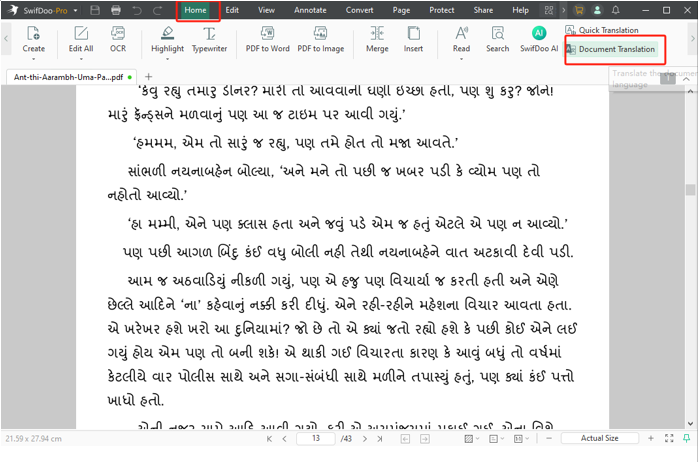Open the SwifDoo Pro dropdown arrow
698x462 pixels.
pyautogui.click(x=75, y=10)
